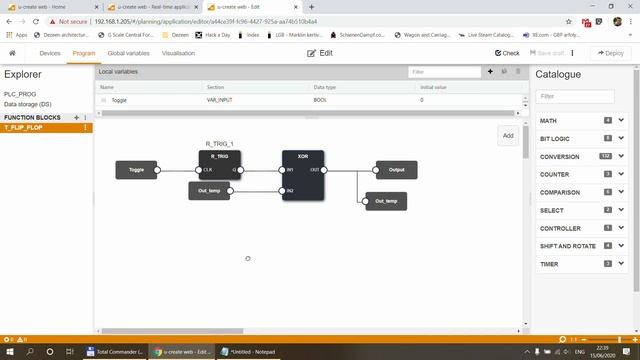Open the FUNCTION BLOCKS options dots menu
Image resolution: width=640 pixels, height=360 pixels.
(85, 118)
